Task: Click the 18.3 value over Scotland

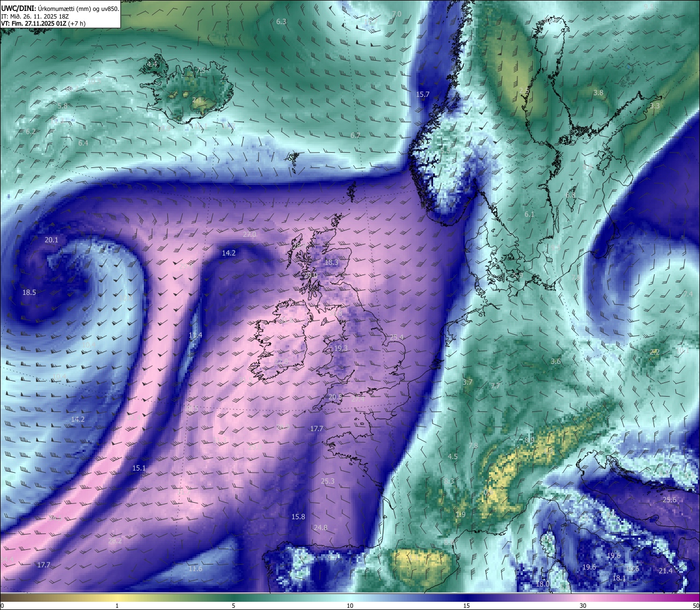Action: click(x=331, y=262)
